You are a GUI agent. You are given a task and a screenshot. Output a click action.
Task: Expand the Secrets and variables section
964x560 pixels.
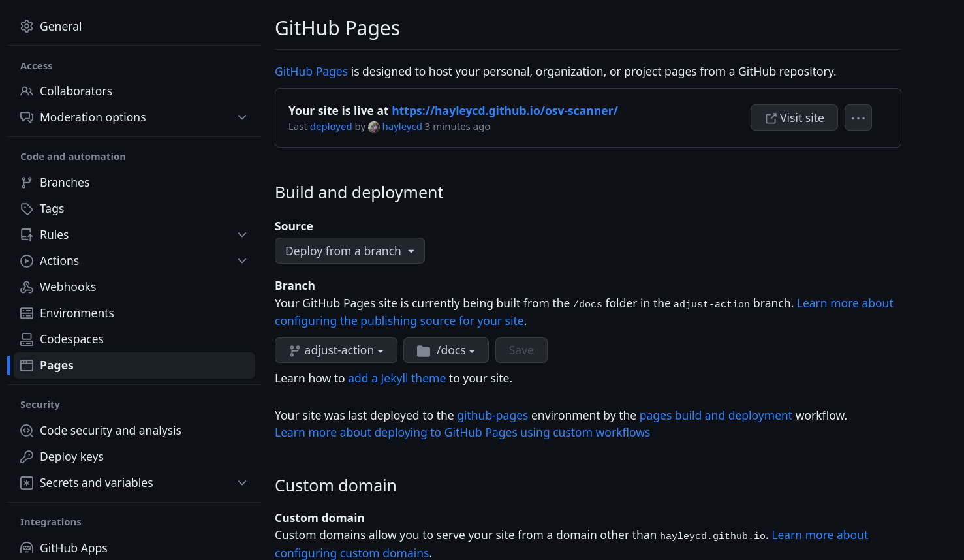click(242, 482)
